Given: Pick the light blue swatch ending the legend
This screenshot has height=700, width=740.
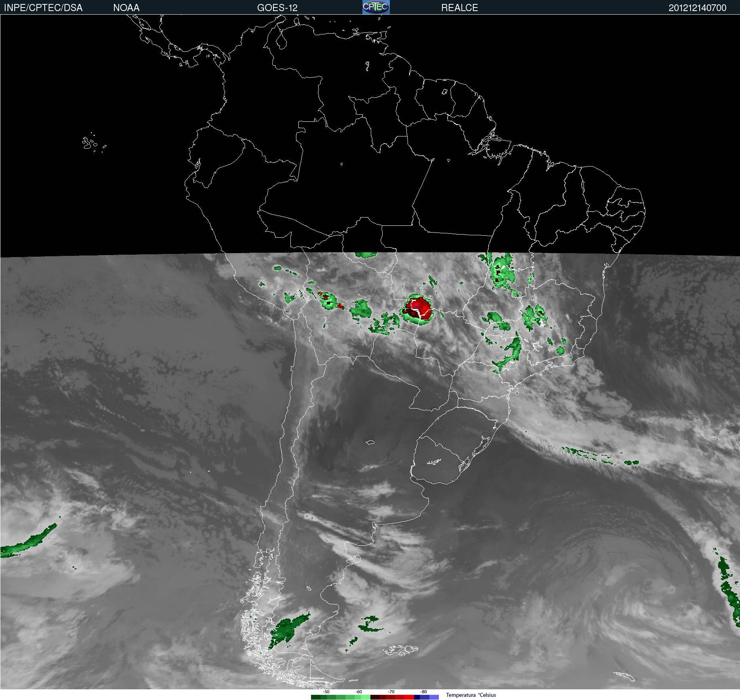Looking at the screenshot, I should [x=434, y=697].
